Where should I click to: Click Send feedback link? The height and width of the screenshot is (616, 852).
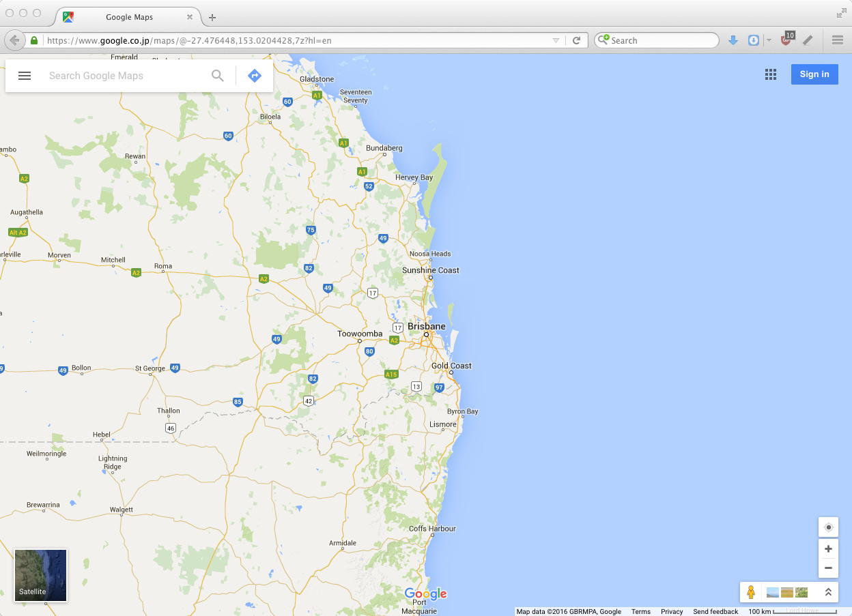pos(715,612)
